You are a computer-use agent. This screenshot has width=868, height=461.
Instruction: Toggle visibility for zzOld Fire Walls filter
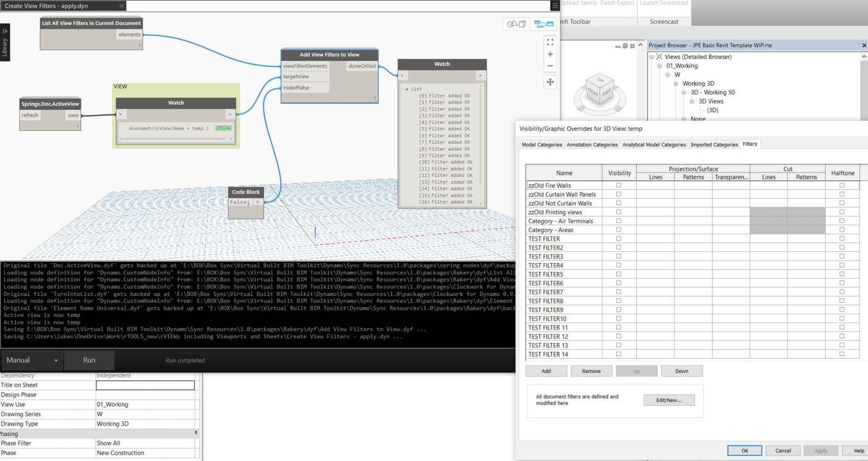tap(619, 186)
